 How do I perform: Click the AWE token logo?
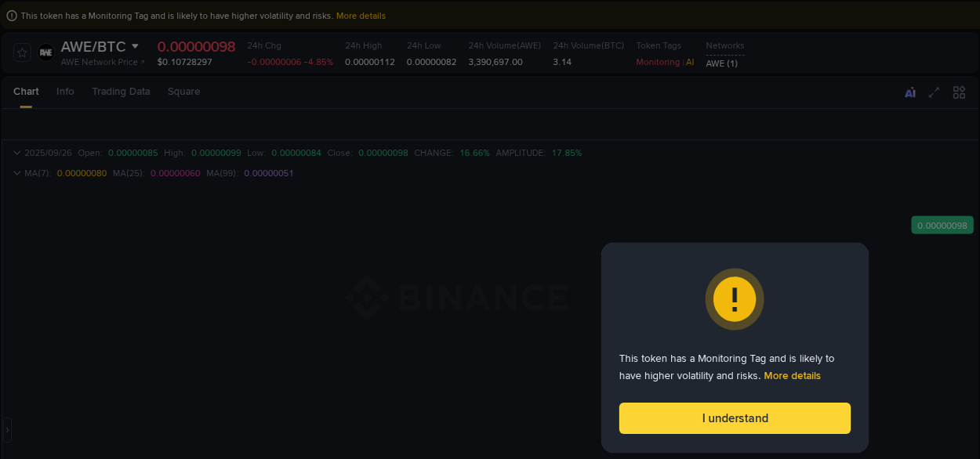[45, 52]
